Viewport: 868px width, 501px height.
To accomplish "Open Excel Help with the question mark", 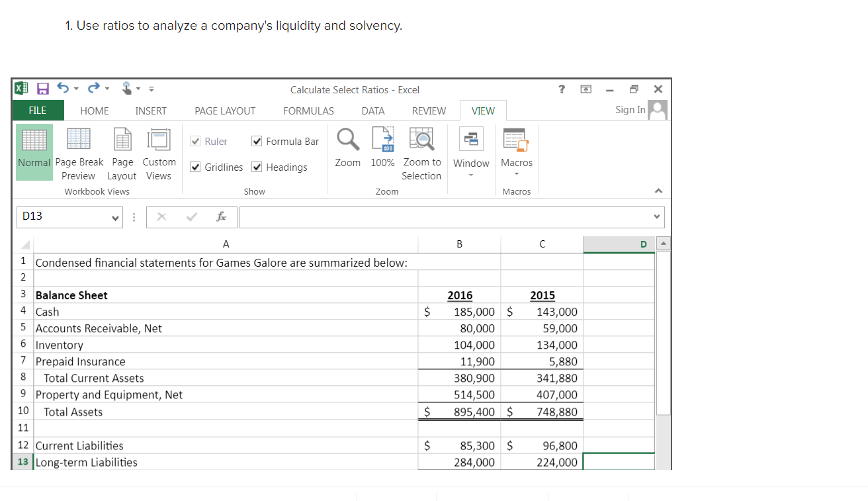I will tap(562, 89).
